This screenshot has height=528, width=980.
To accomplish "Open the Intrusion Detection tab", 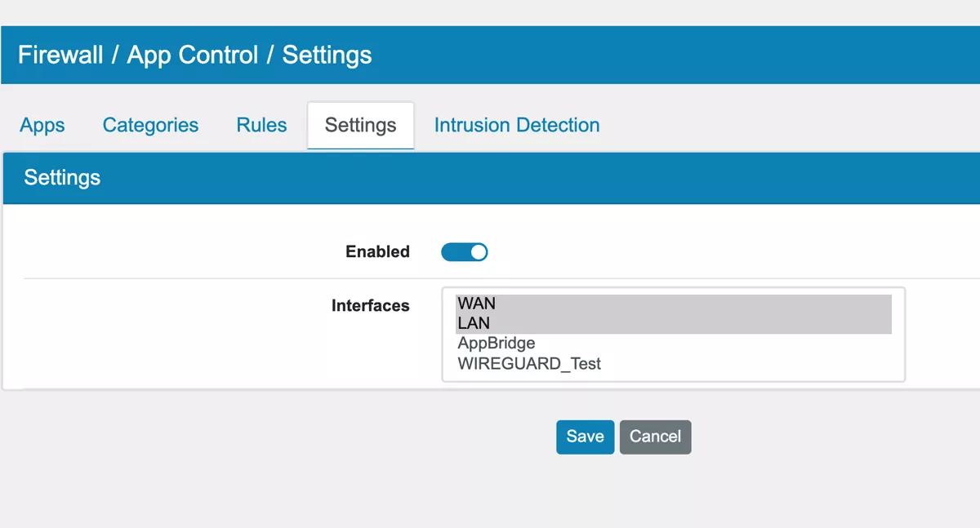I will pyautogui.click(x=516, y=125).
